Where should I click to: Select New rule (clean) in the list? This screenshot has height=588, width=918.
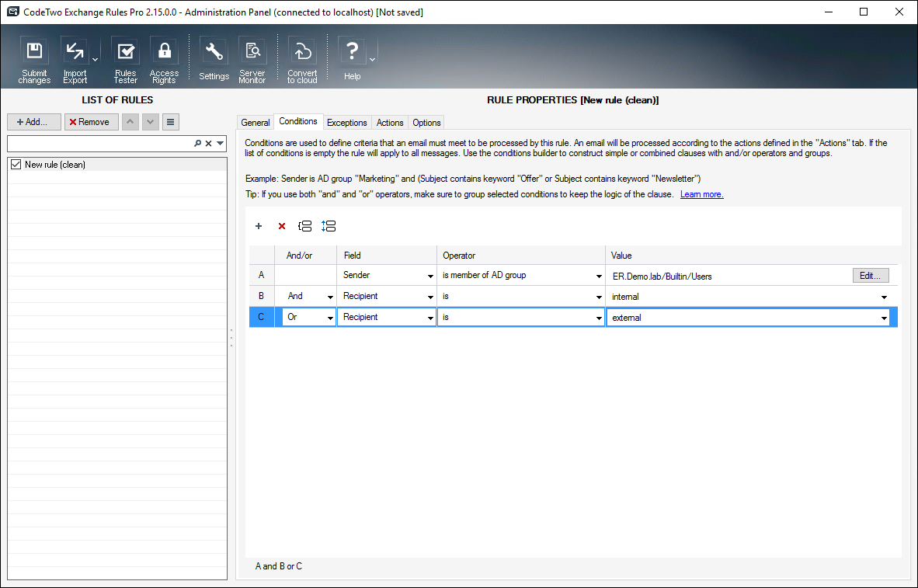[117, 165]
